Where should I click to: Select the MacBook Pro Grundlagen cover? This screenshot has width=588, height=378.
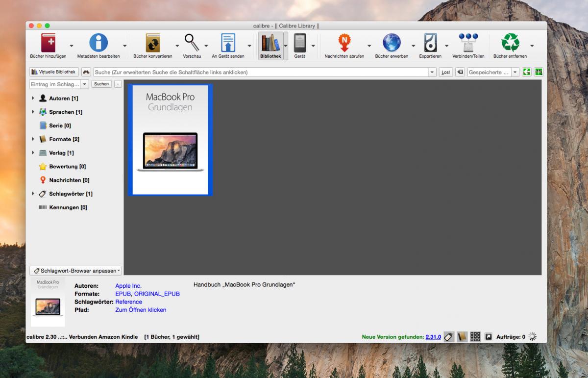pyautogui.click(x=170, y=140)
